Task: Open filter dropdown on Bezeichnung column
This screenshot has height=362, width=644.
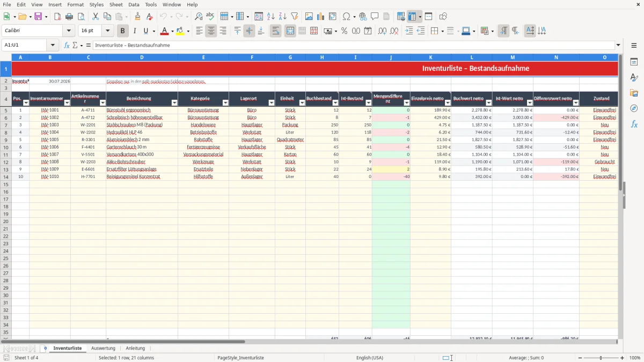Action: (174, 102)
